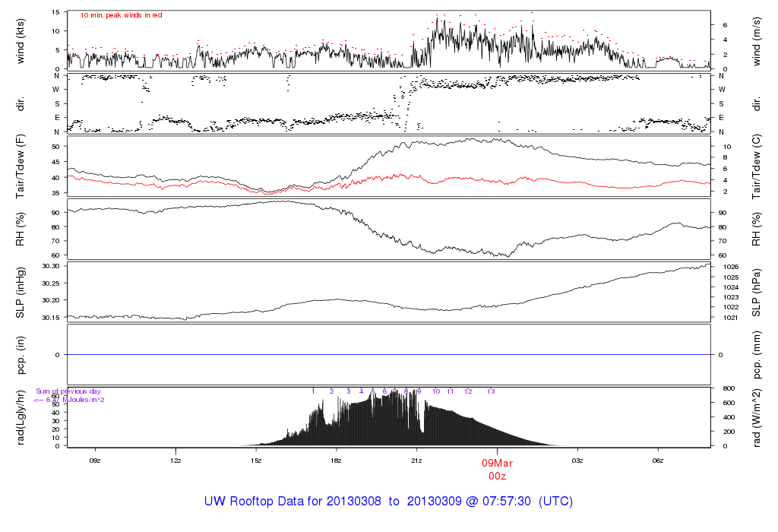778x532 pixels.
Task: Click the purple hour marker '13' on radiation plot
Action: [x=491, y=391]
